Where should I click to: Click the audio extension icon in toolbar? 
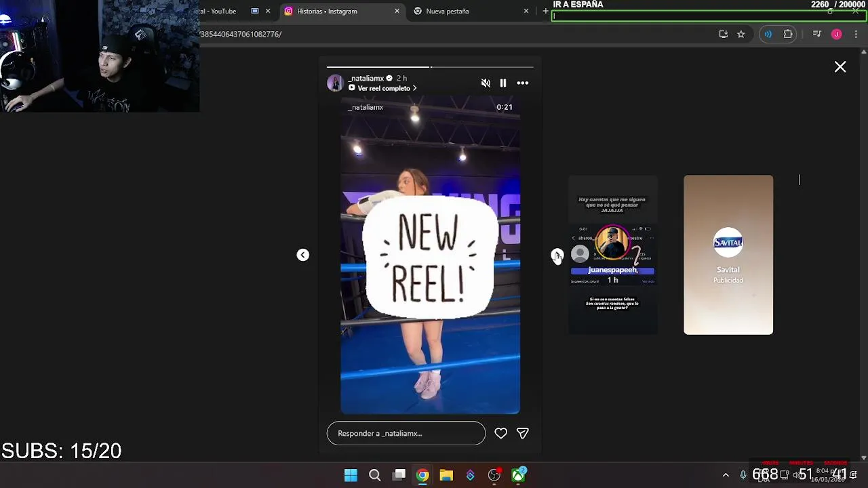768,34
